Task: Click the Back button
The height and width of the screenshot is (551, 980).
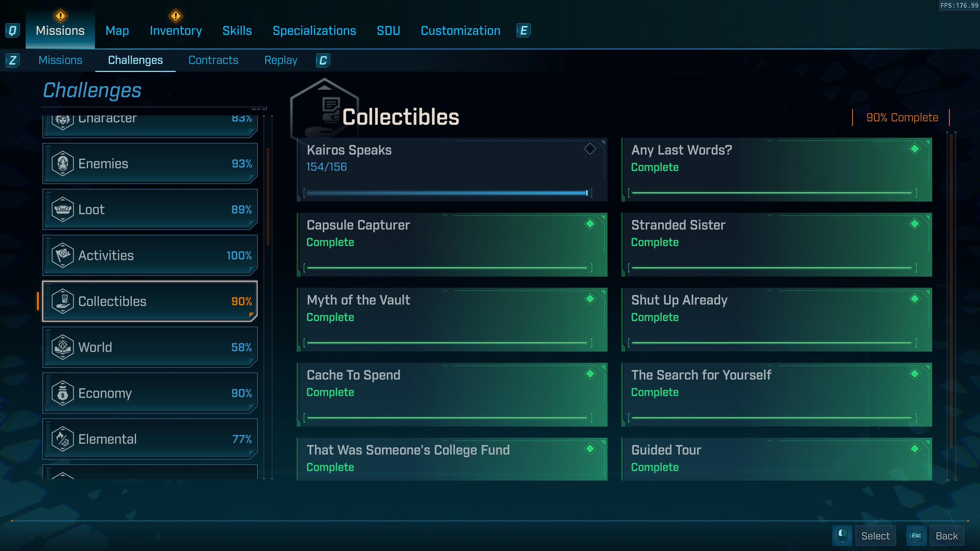Action: coord(946,536)
